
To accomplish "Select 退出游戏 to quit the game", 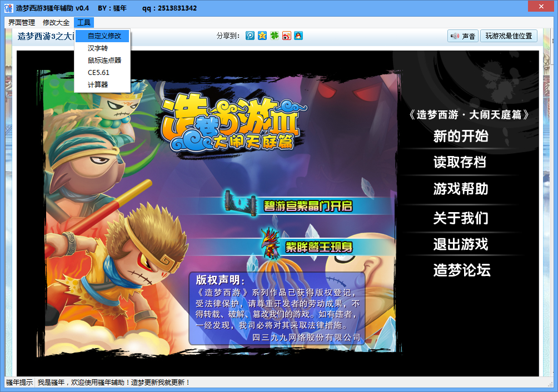I will [x=461, y=244].
